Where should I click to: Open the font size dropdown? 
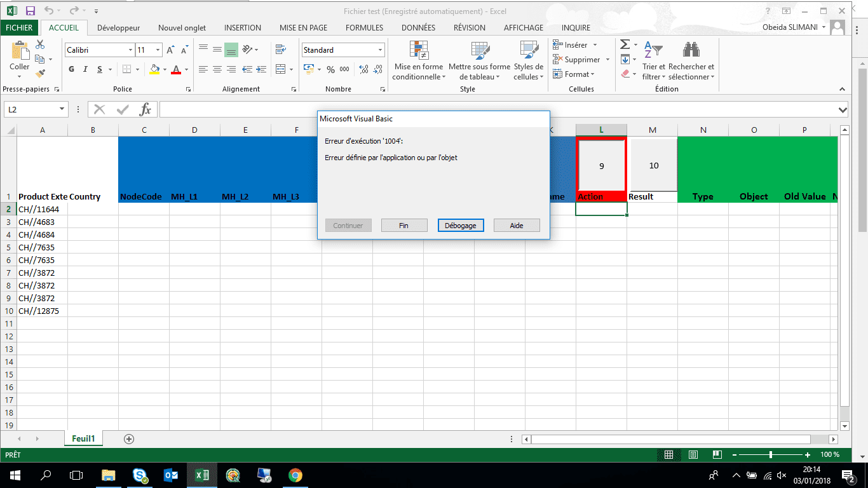tap(157, 50)
